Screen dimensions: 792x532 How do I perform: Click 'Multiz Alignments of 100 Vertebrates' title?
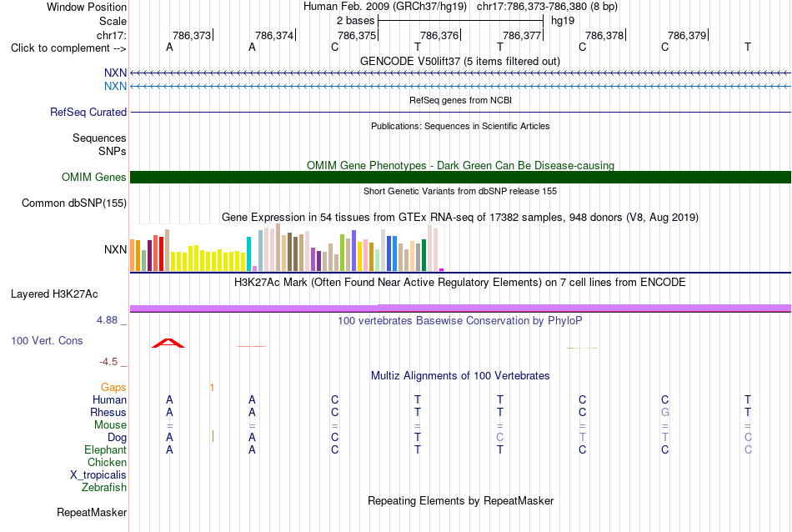click(x=460, y=375)
